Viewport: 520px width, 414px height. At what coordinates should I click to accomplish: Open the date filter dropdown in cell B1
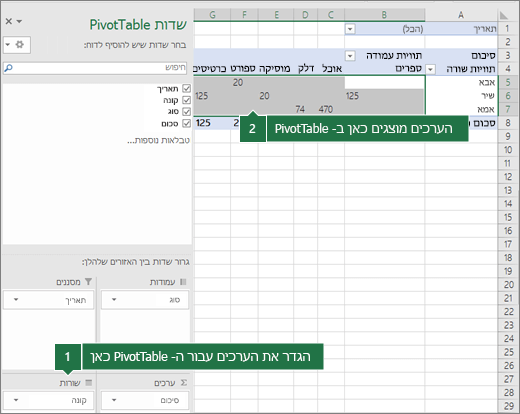[x=350, y=29]
